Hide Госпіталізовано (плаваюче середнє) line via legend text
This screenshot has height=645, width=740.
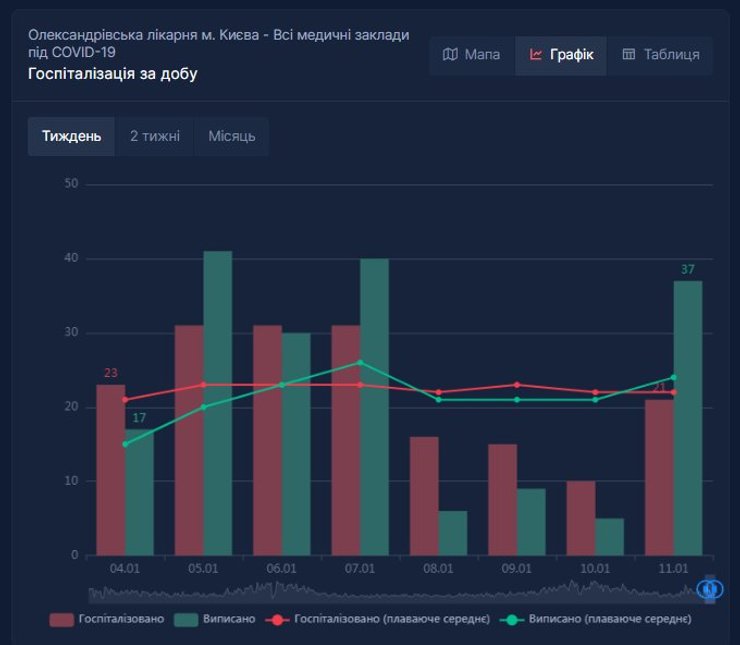[x=391, y=620]
